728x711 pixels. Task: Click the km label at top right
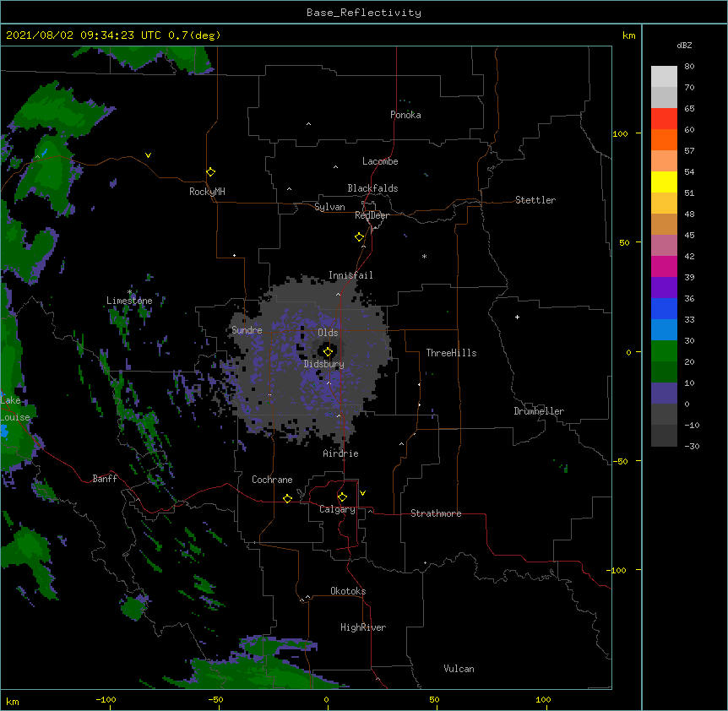[628, 35]
